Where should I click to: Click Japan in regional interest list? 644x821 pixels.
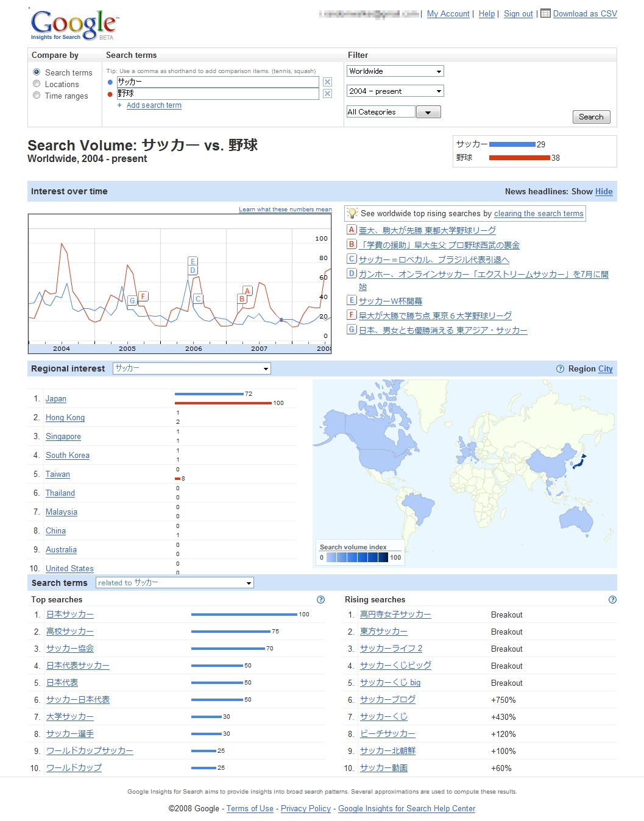point(56,398)
